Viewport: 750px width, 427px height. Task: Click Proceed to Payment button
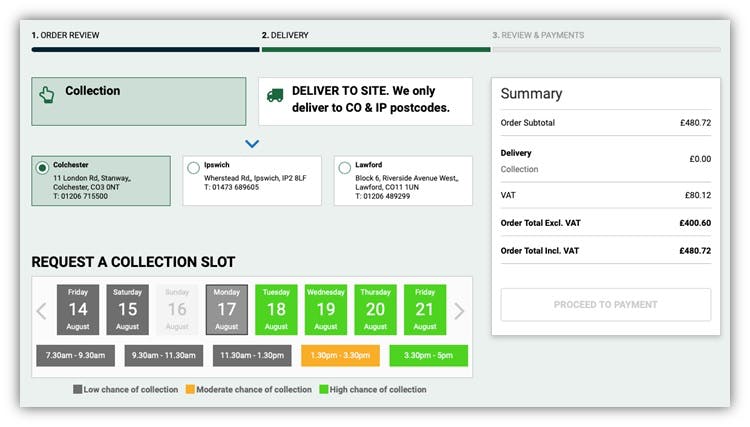coord(606,305)
